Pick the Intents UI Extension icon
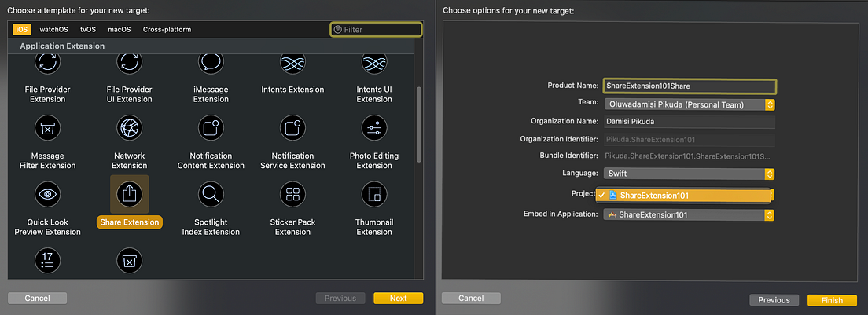Viewport: 868px width, 315px height. [374, 64]
